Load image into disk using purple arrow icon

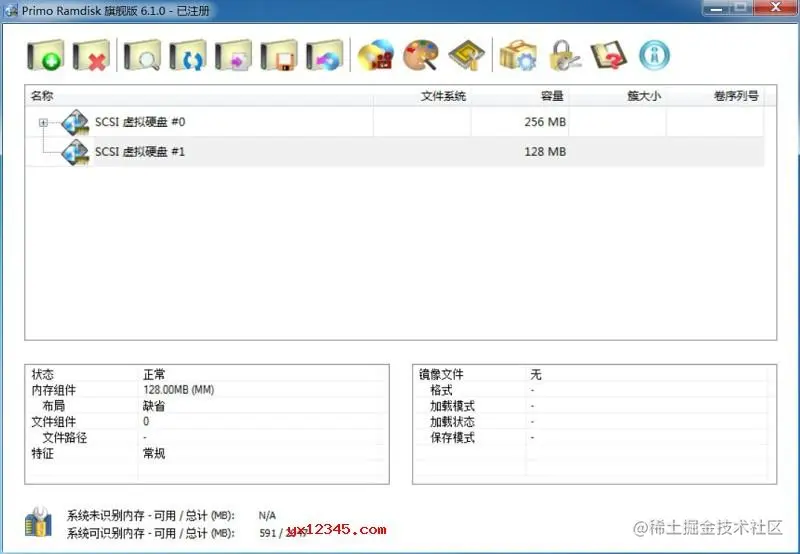233,55
